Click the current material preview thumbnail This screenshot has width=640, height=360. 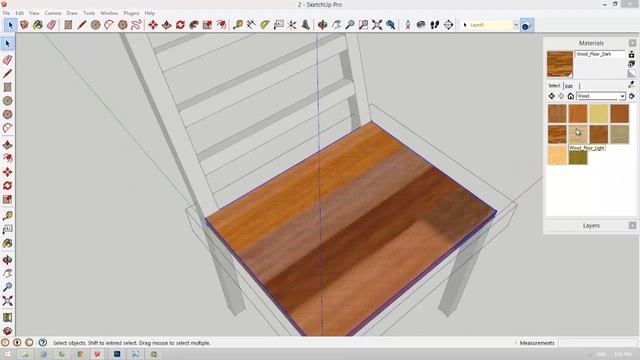560,64
